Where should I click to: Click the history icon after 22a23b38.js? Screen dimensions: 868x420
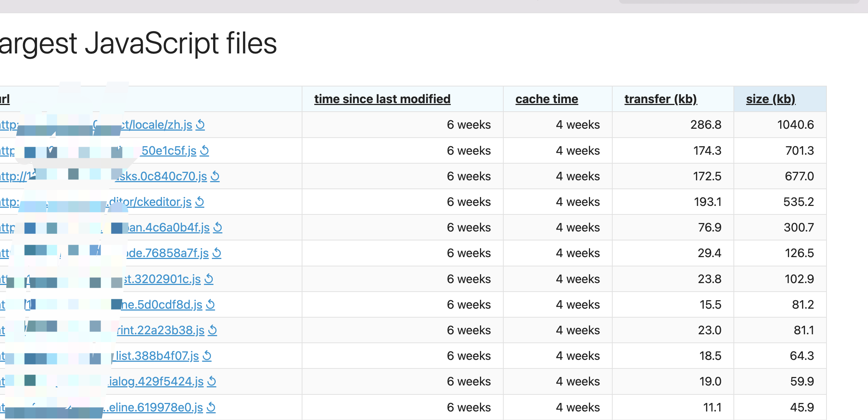click(212, 330)
